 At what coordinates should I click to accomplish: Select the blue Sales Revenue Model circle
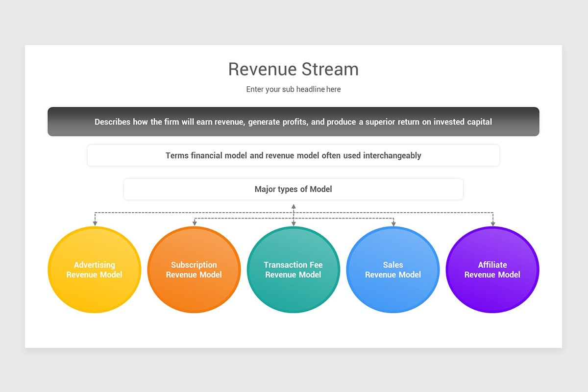[392, 269]
